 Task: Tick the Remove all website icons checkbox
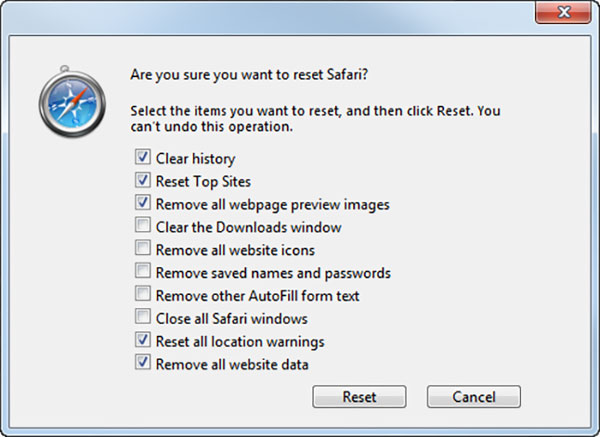pyautogui.click(x=142, y=250)
